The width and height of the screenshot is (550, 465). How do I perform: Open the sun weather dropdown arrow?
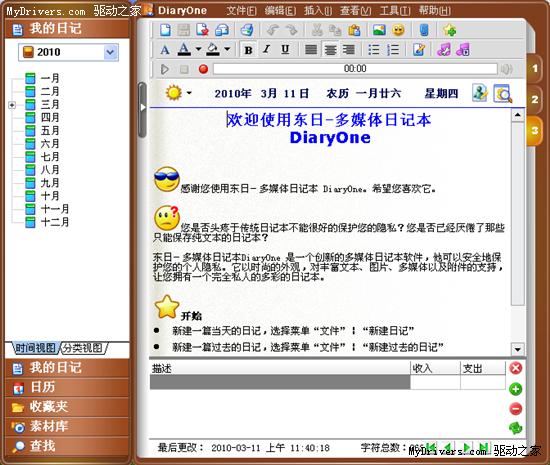[189, 93]
